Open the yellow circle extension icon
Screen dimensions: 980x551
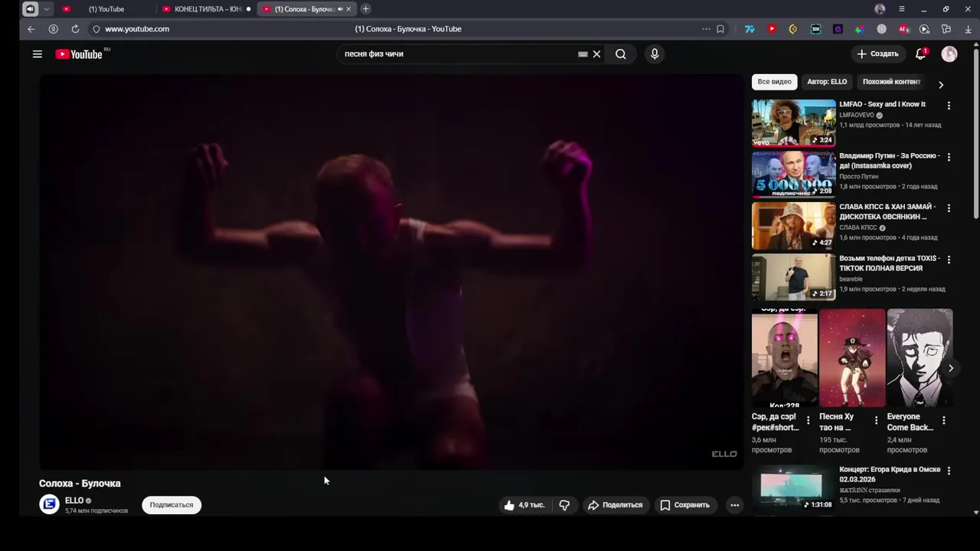click(793, 29)
